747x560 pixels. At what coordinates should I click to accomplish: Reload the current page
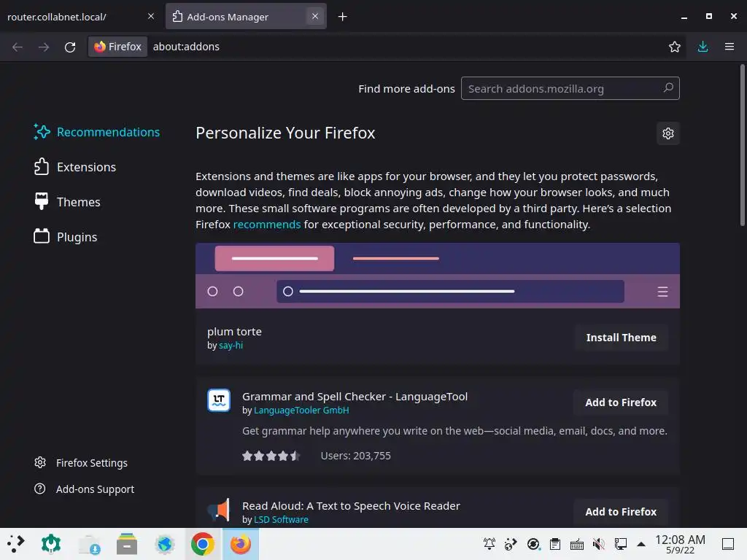[x=70, y=47]
